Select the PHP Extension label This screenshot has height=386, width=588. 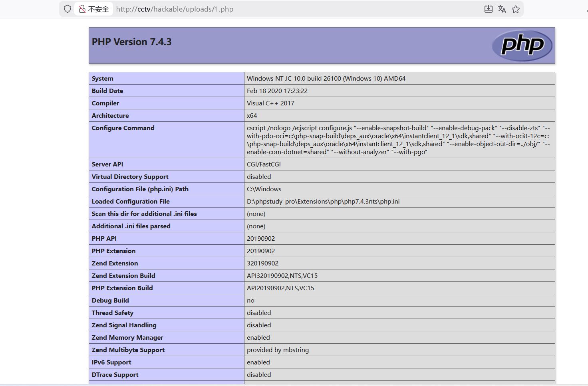(114, 251)
